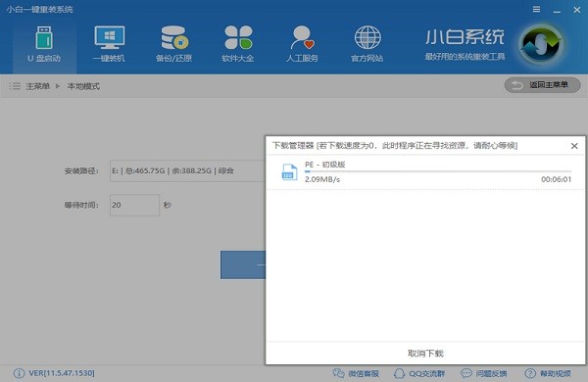Viewport: 588px width, 382px height.
Task: Click 返回主菜单 button
Action: [x=542, y=85]
